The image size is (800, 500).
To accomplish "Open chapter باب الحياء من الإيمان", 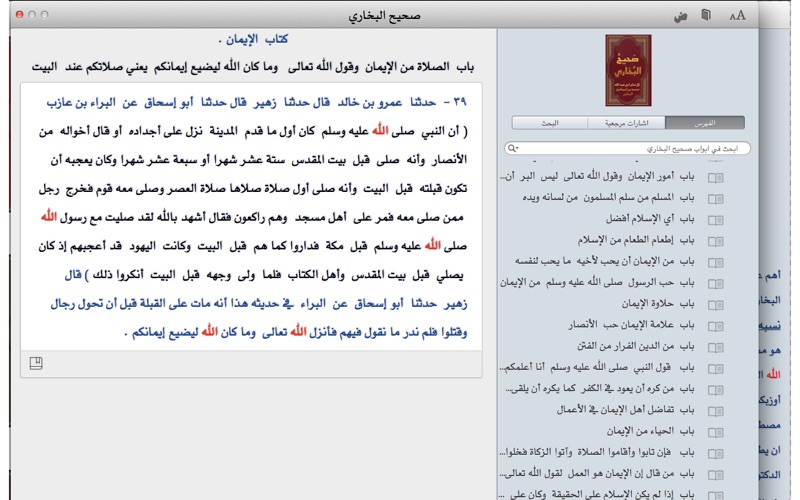I will tap(651, 431).
